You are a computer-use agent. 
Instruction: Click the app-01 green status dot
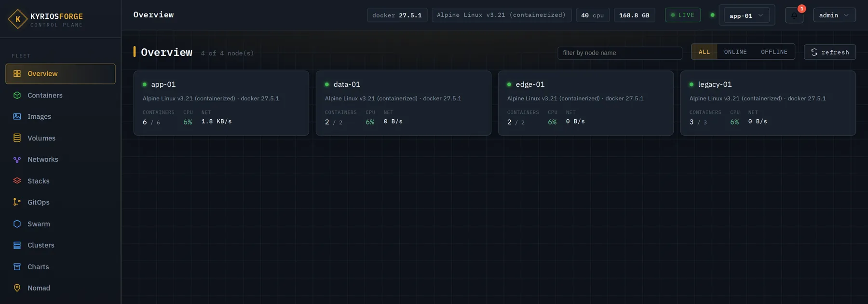point(145,84)
